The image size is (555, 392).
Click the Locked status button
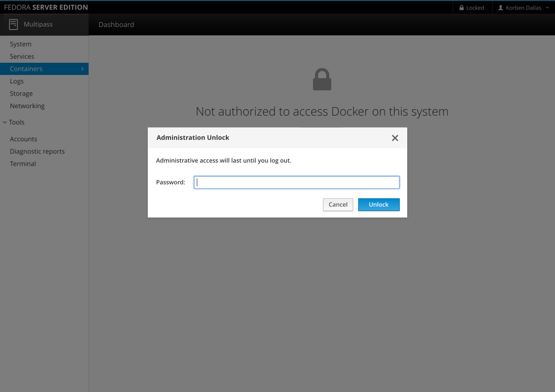pos(472,7)
